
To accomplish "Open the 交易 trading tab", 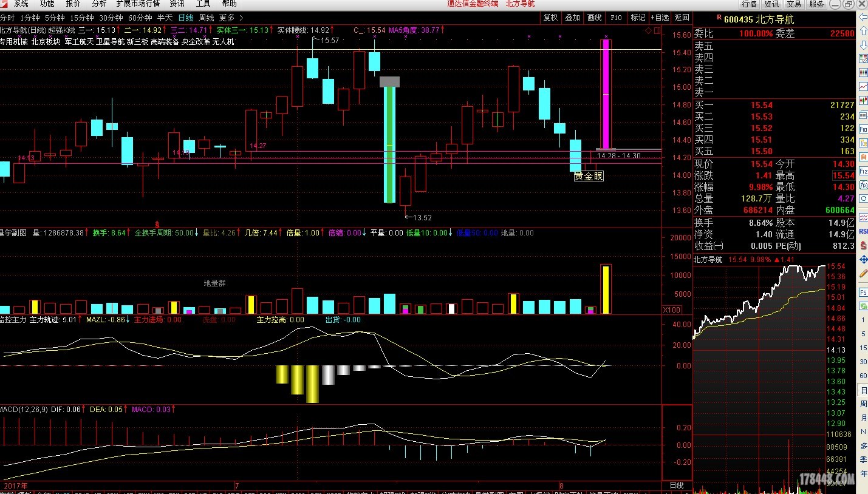I will click(794, 4).
